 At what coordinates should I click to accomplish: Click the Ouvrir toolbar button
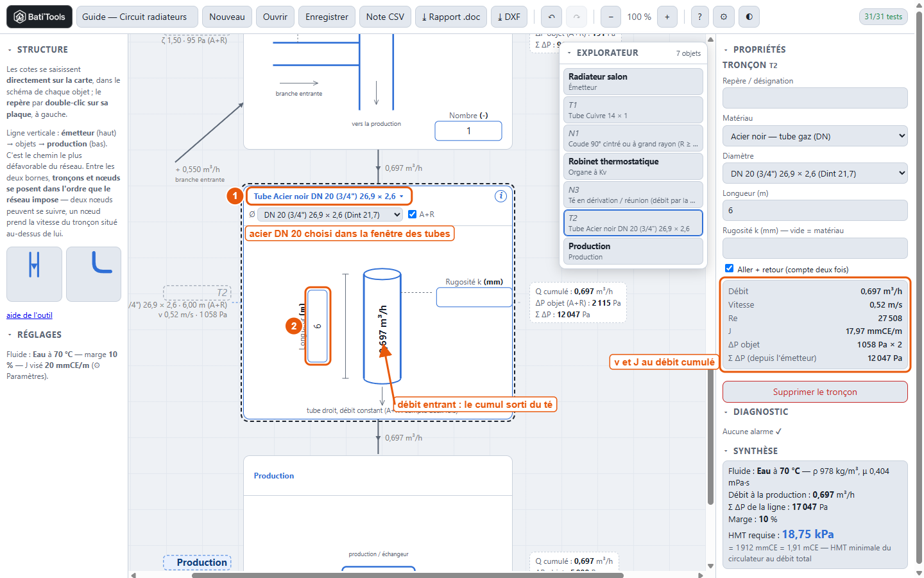(275, 17)
